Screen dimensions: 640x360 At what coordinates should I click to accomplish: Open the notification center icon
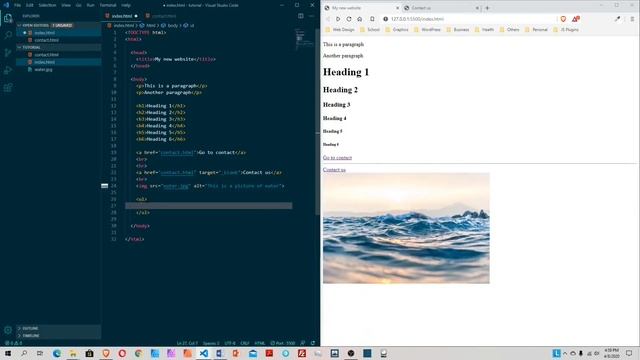(x=629, y=353)
